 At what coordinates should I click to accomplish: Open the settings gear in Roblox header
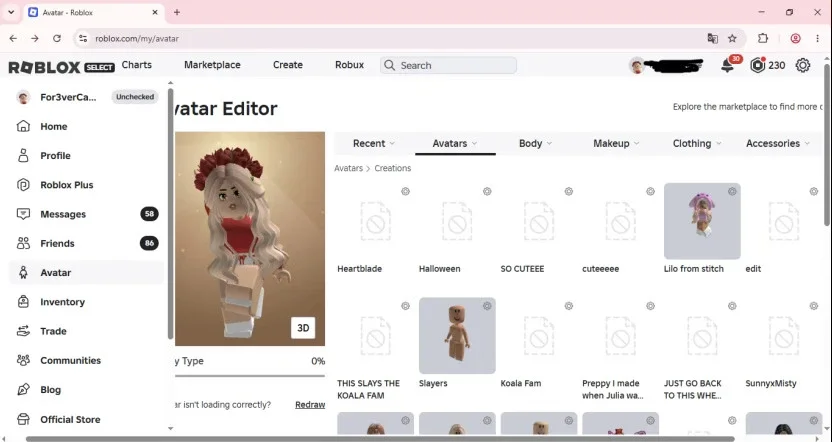tap(803, 65)
